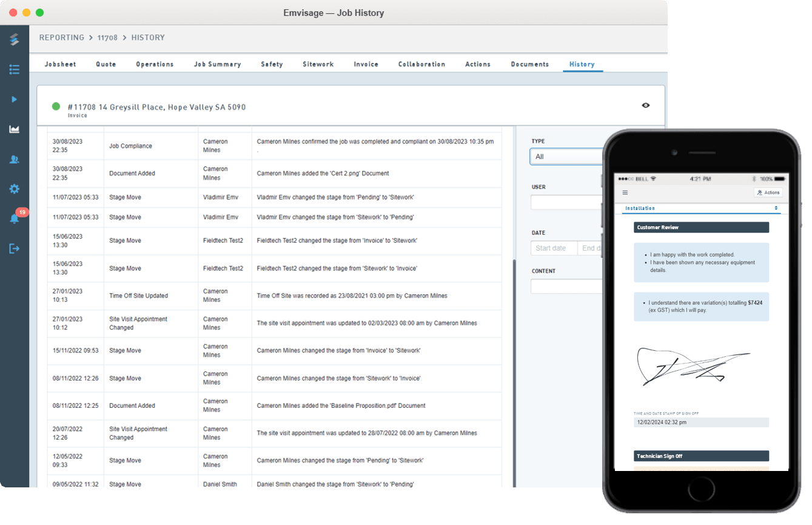
Task: Click the logout sidebar icon
Action: (15, 248)
